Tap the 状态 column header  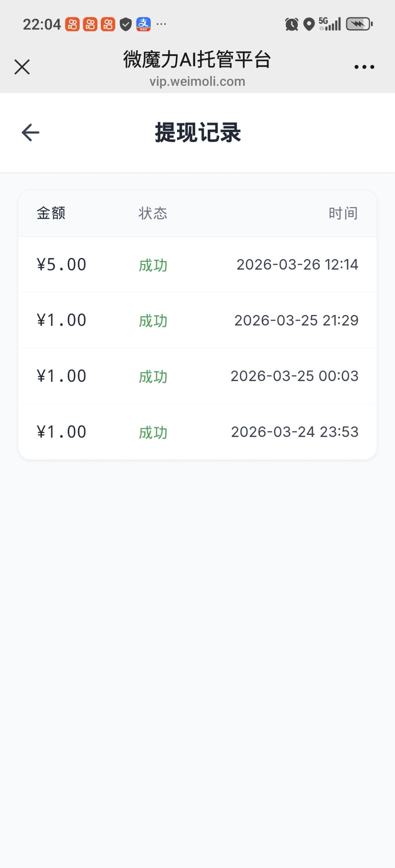click(153, 213)
